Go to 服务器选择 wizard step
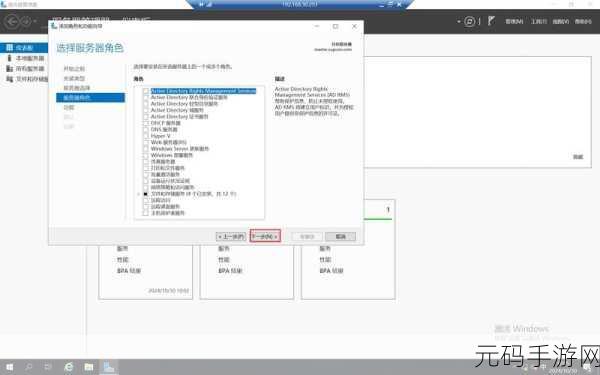Viewport: 600px width, 375px height. pos(77,88)
